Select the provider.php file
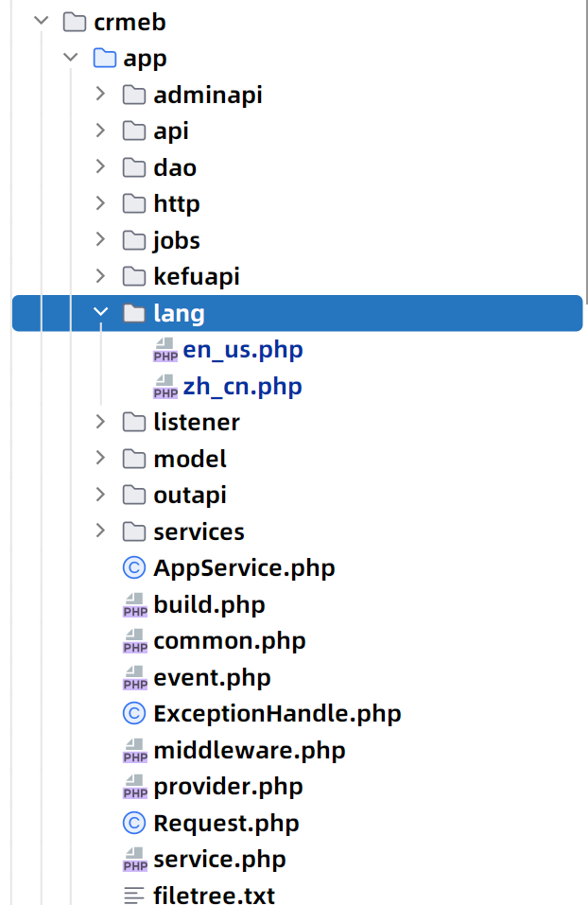The height and width of the screenshot is (905, 588). point(228,787)
